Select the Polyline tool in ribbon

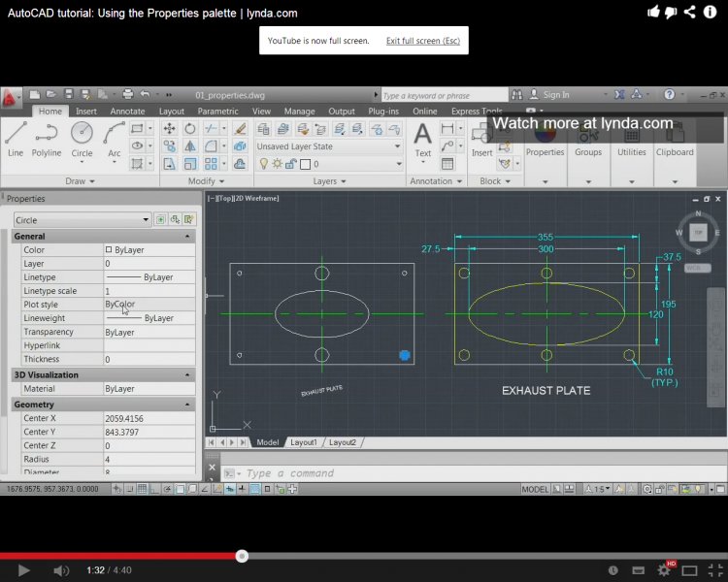(x=47, y=138)
